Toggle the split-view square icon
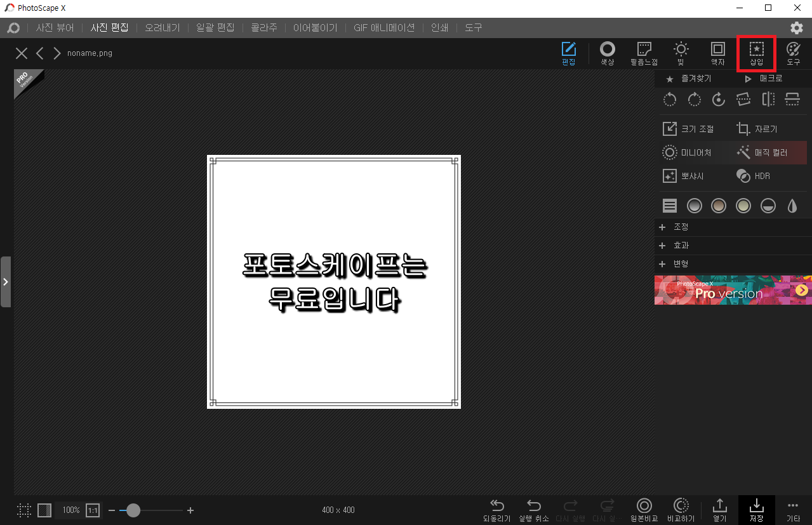The image size is (812, 525). pos(44,510)
